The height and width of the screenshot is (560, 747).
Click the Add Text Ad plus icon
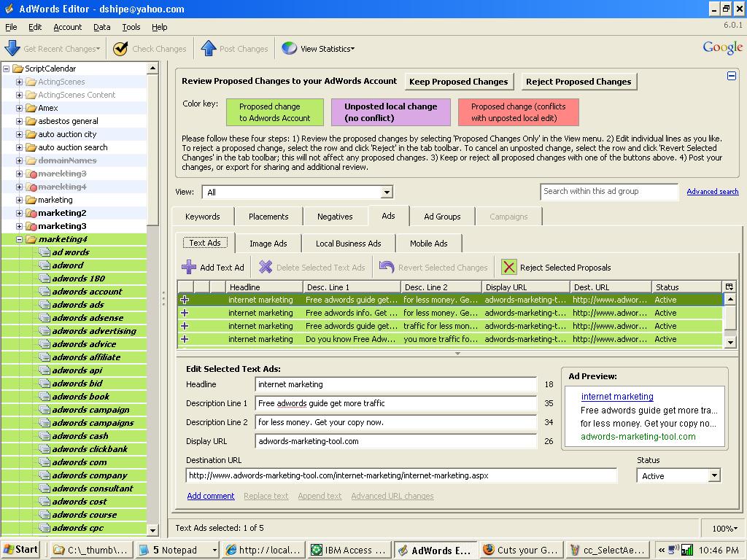tap(189, 267)
